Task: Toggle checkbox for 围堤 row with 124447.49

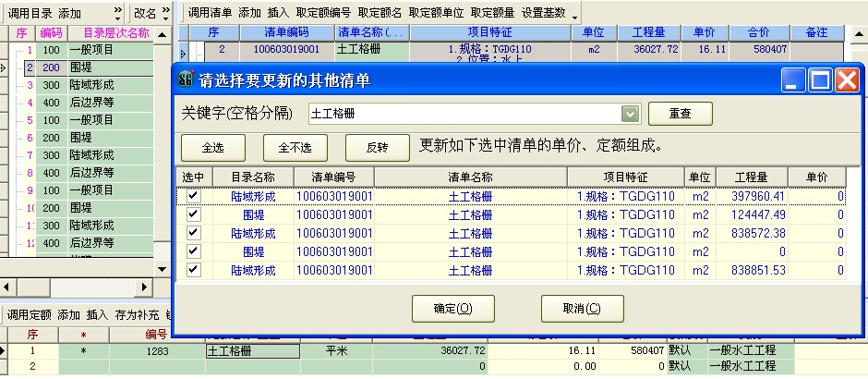Action: click(x=193, y=214)
